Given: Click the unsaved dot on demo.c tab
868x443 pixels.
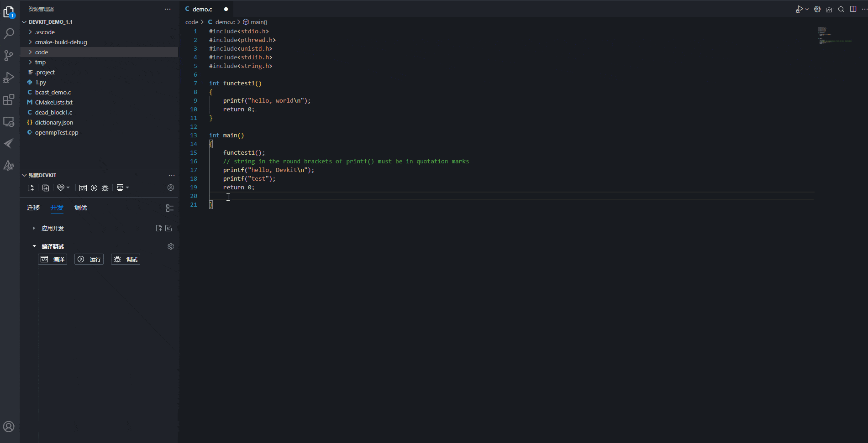Looking at the screenshot, I should [226, 9].
